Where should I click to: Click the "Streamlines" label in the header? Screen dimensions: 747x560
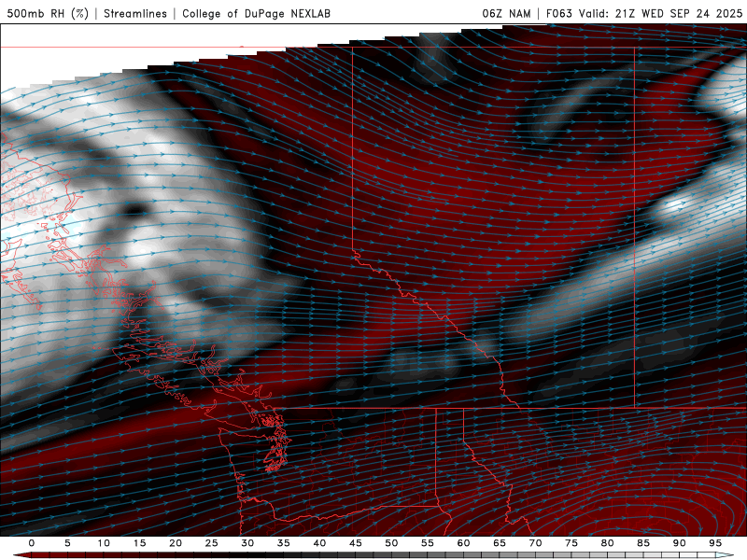pyautogui.click(x=135, y=13)
